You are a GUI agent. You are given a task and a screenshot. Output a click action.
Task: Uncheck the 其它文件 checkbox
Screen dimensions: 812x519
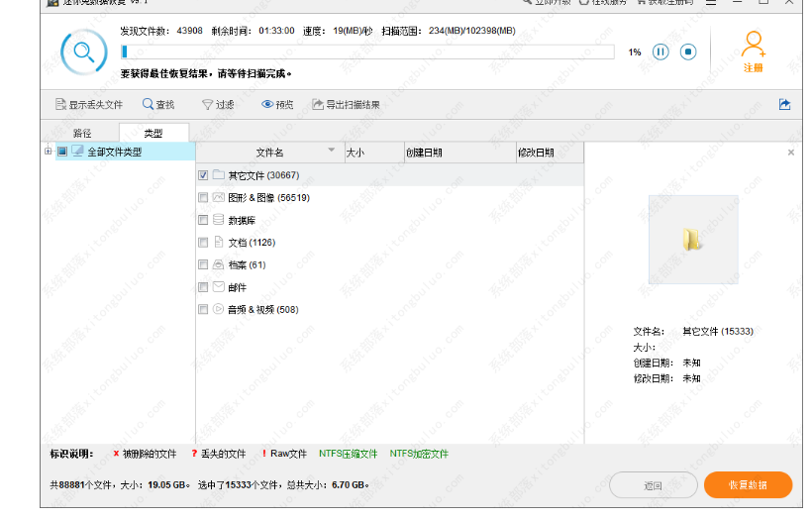[203, 175]
